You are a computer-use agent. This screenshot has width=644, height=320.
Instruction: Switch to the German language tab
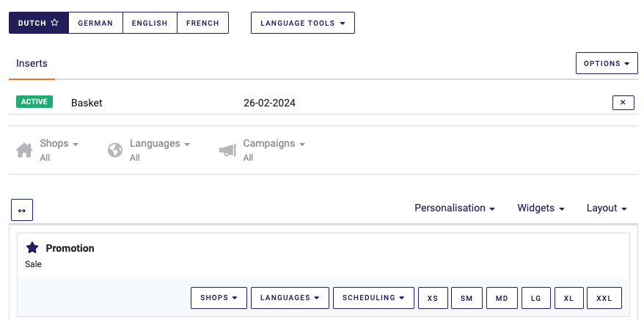(x=95, y=23)
